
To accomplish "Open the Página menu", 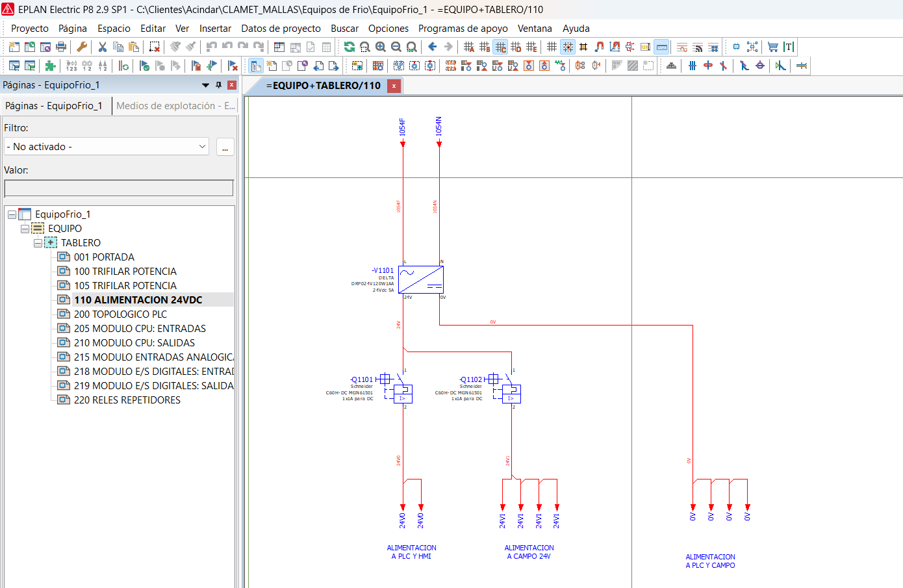I will coord(73,29).
